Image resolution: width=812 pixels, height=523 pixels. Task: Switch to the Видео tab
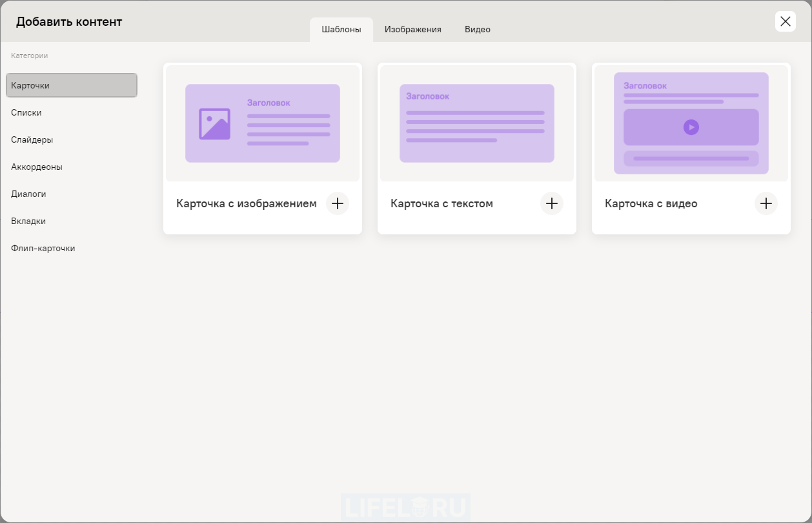477,29
